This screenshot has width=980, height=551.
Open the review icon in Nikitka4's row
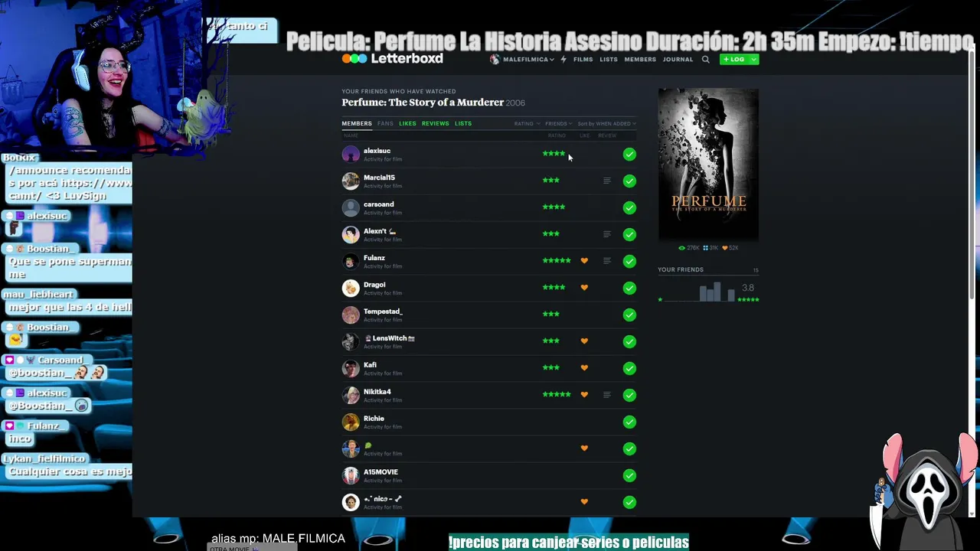coord(607,395)
